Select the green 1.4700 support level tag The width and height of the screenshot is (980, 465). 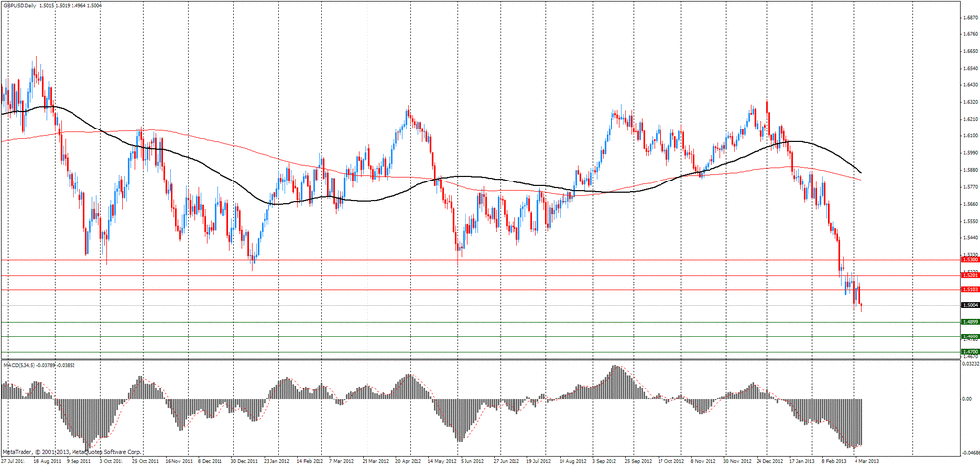(967, 351)
